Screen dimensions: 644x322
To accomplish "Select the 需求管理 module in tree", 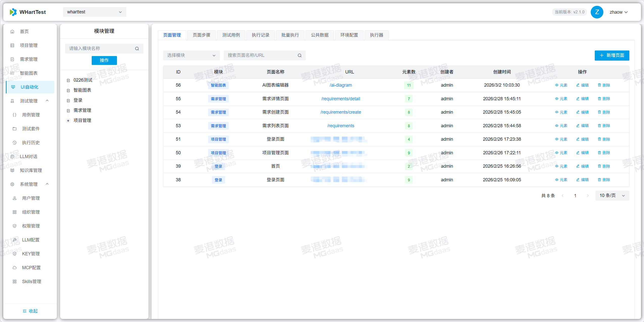I will [82, 110].
